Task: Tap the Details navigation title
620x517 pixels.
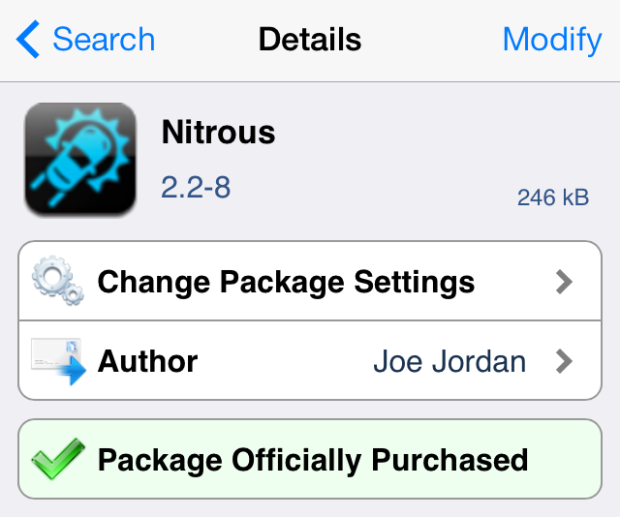Action: 310,39
